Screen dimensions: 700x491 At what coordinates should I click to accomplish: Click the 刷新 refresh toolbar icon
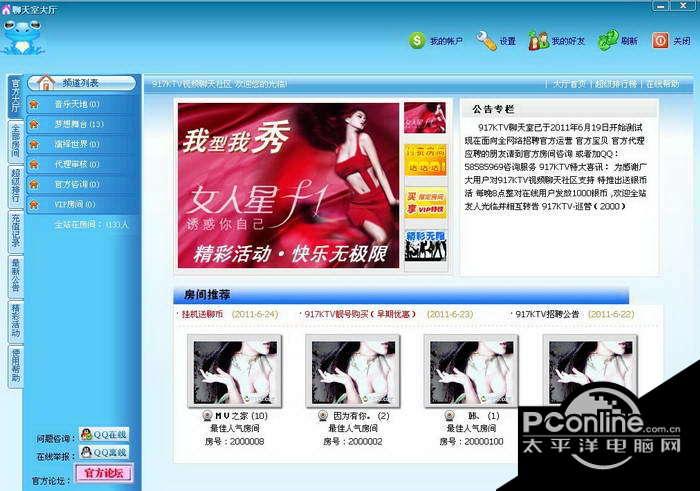coord(608,41)
